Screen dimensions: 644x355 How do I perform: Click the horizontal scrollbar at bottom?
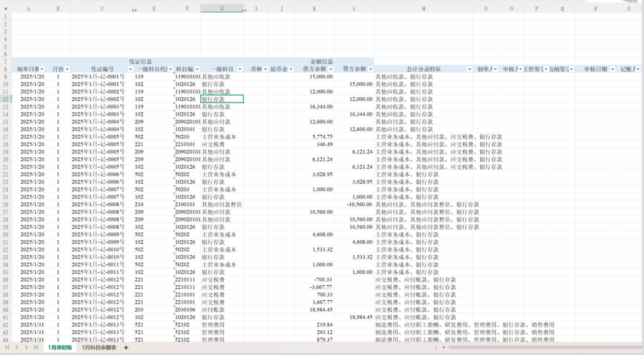tap(545, 347)
